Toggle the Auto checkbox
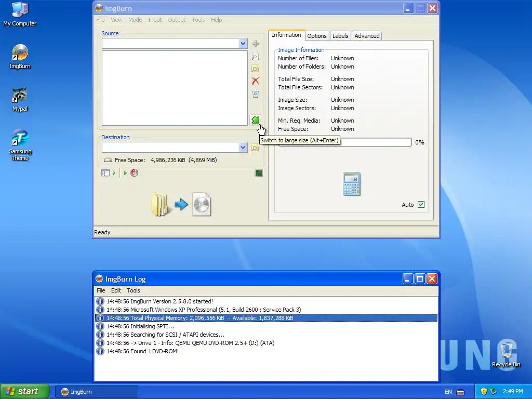 click(x=421, y=205)
